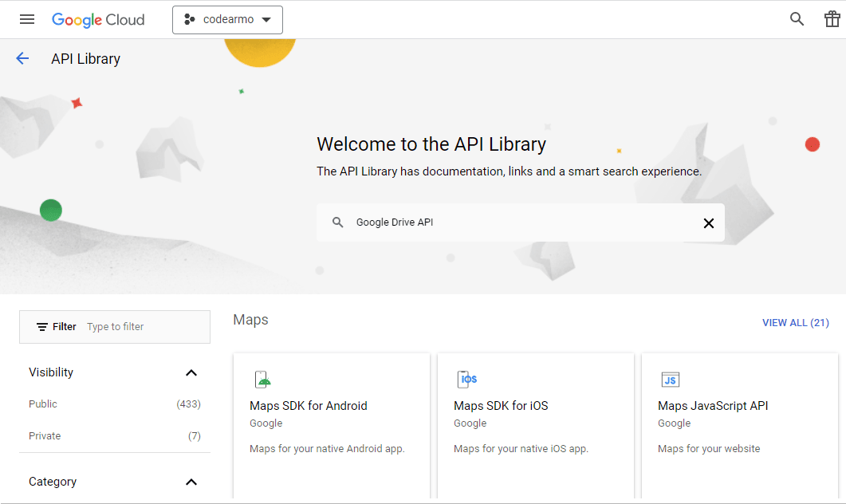Viewport: 846px width, 504px height.
Task: Open the hamburger navigation menu
Action: [27, 19]
